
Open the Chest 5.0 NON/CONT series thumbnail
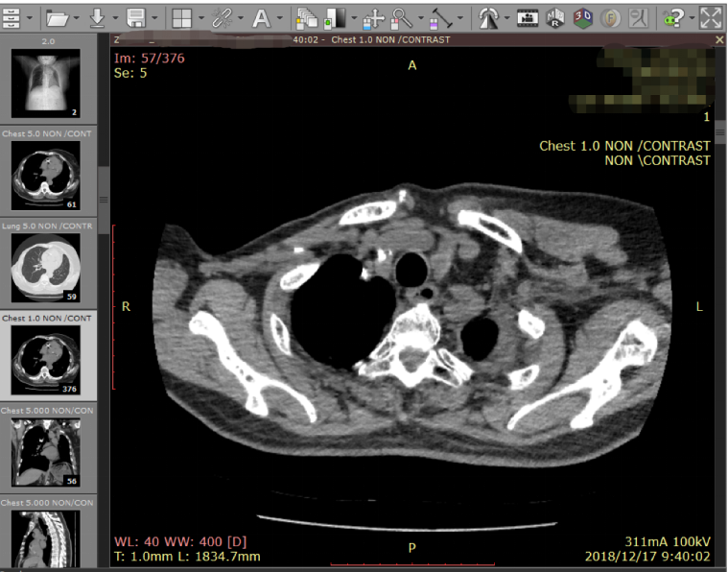click(48, 172)
